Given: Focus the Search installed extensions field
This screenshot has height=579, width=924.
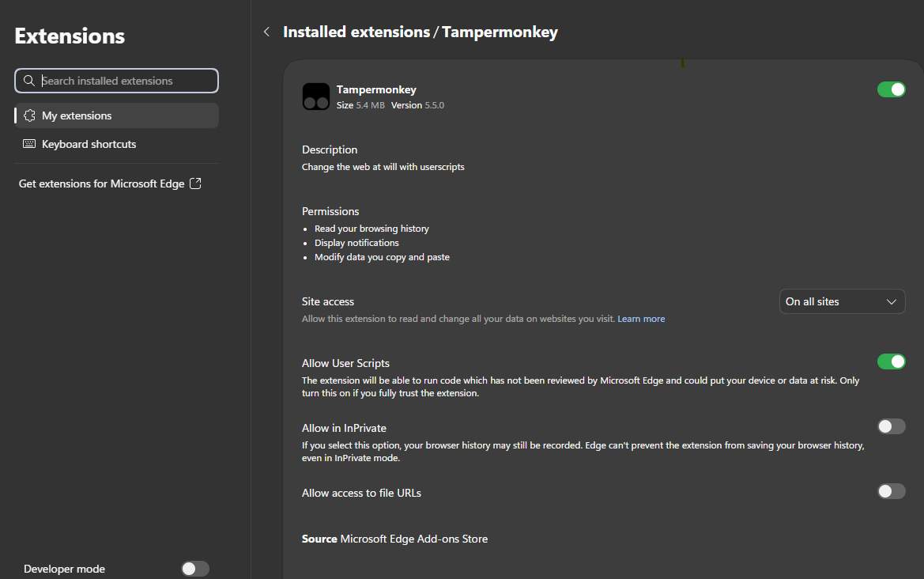Looking at the screenshot, I should point(117,81).
